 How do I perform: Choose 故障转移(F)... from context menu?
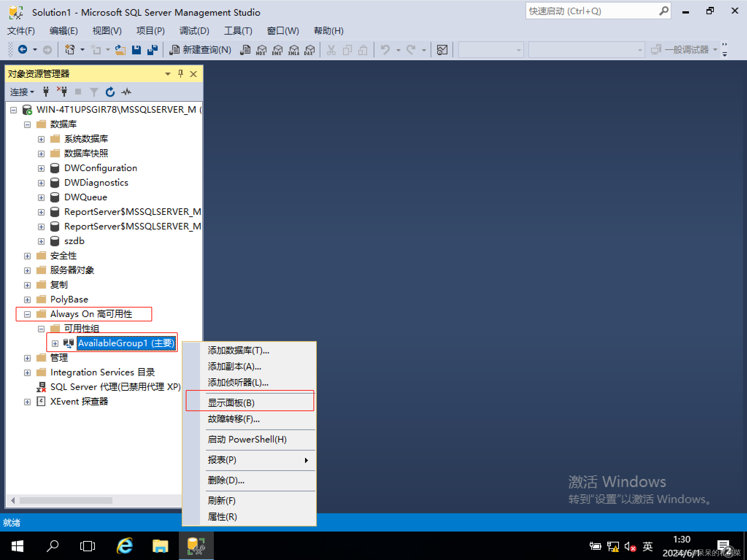click(249, 419)
